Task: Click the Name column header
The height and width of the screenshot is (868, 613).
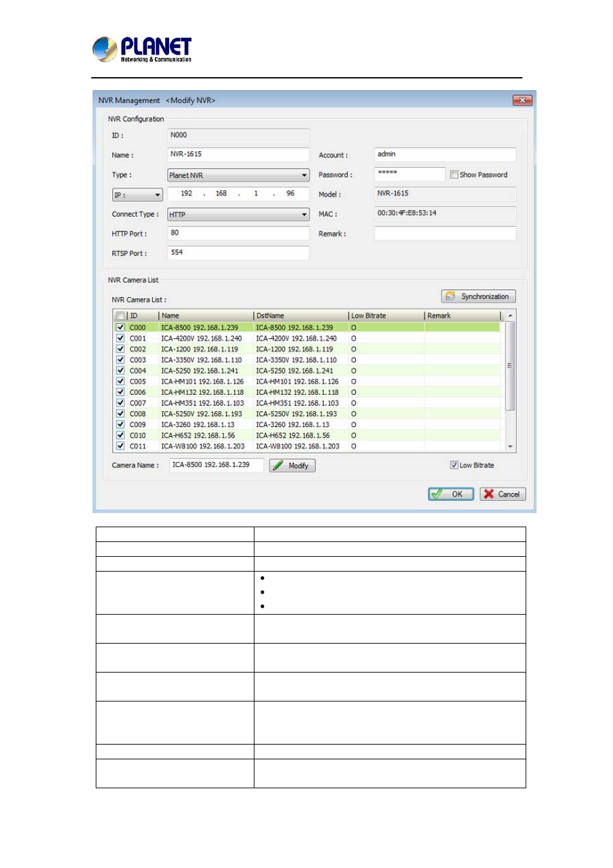Action: 206,316
